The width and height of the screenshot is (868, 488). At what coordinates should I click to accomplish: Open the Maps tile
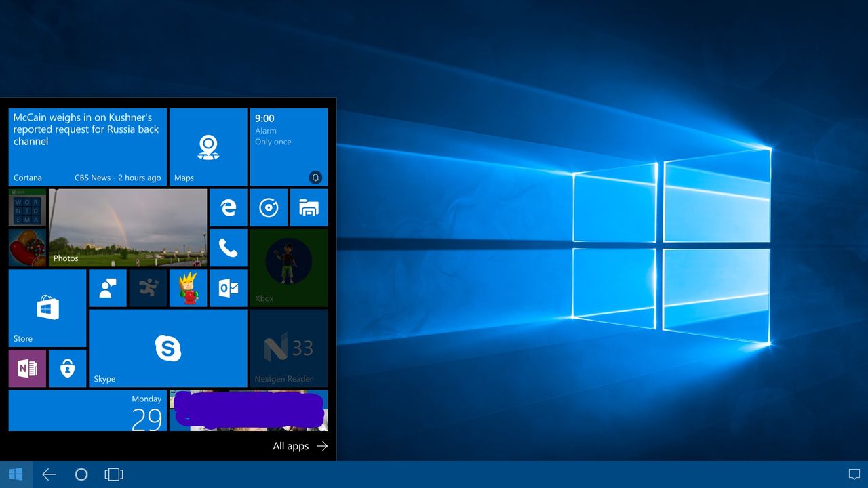coord(208,147)
